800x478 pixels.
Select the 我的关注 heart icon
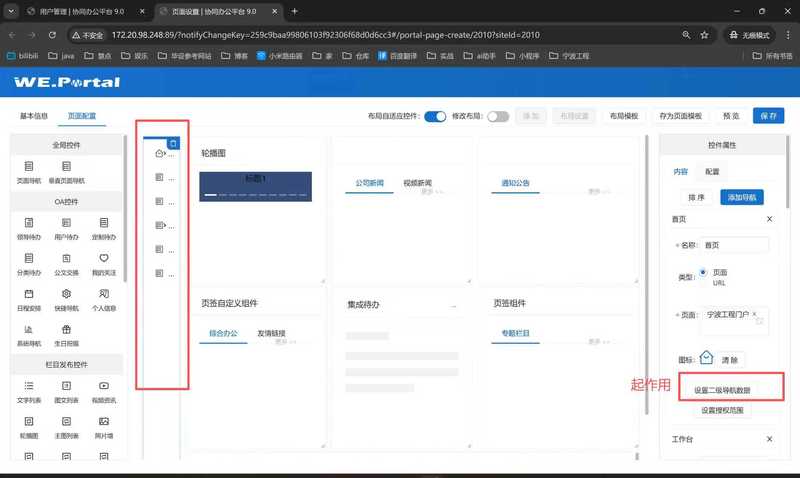(x=104, y=259)
